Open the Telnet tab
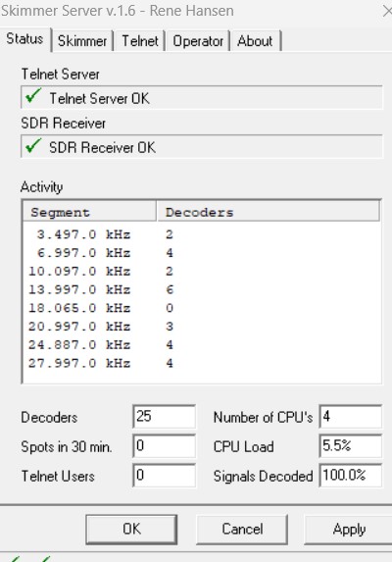Image resolution: width=392 pixels, height=562 pixels. pos(140,41)
